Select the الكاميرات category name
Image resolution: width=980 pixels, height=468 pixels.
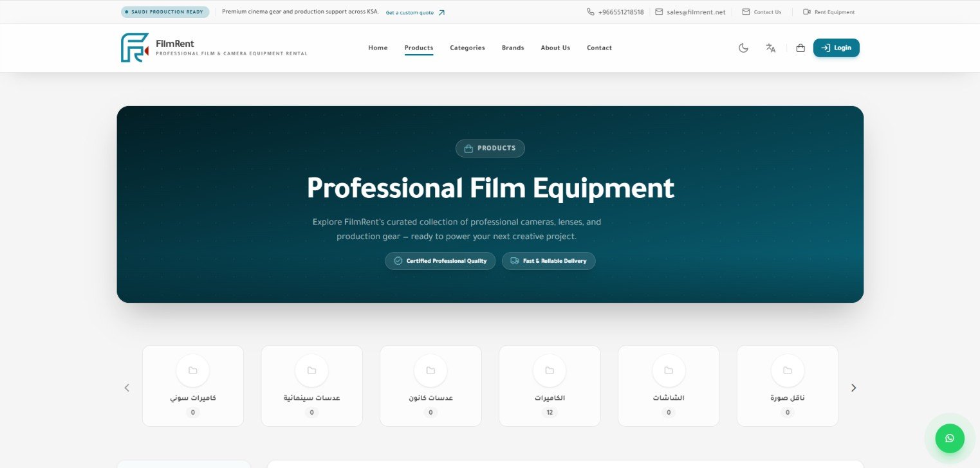click(x=550, y=398)
